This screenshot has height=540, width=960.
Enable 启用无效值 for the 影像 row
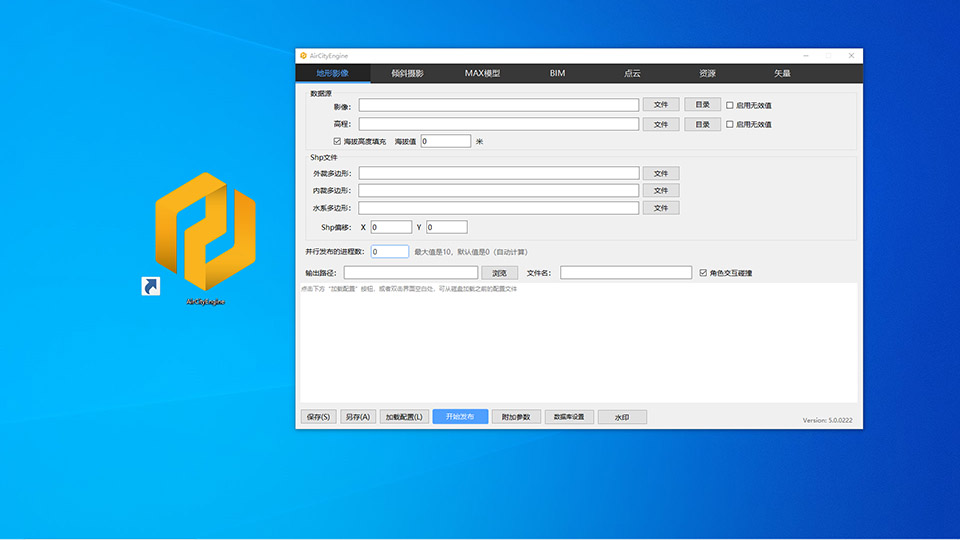(730, 105)
